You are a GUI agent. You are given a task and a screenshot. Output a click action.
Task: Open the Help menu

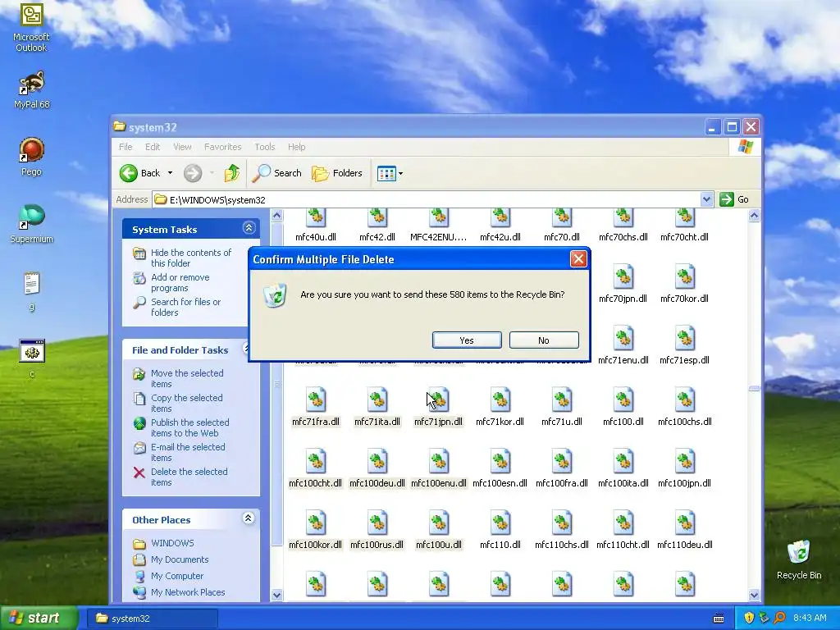(x=296, y=147)
